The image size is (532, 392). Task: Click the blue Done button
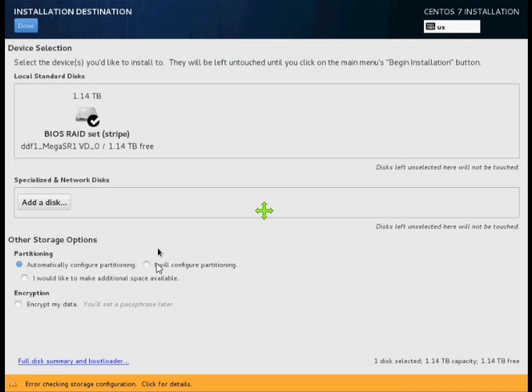coord(26,26)
